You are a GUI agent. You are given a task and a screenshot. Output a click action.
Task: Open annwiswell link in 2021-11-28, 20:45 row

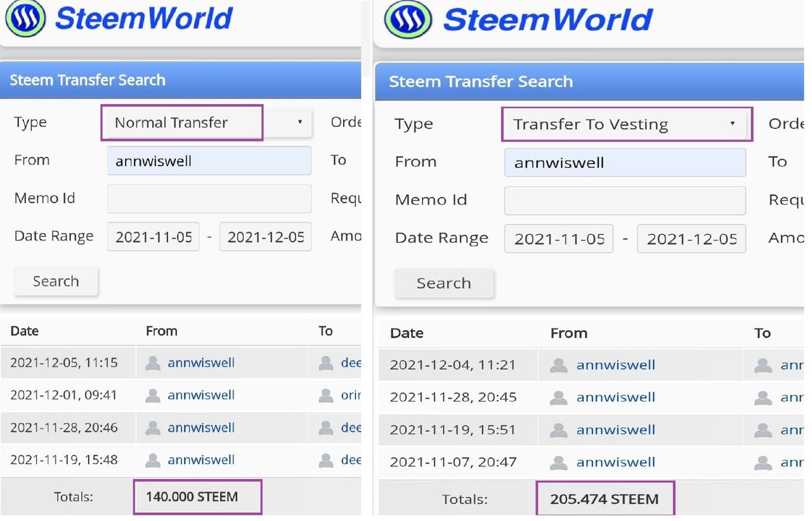coord(616,397)
